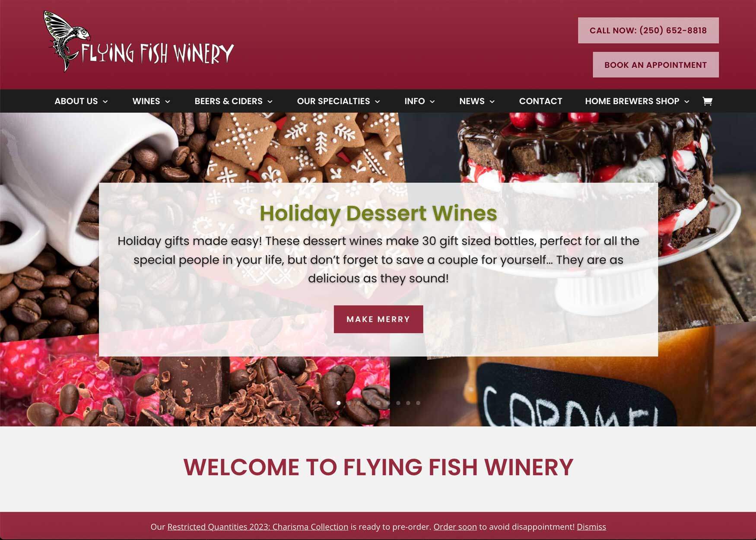Click the Make Merry button
The image size is (756, 540).
[378, 319]
